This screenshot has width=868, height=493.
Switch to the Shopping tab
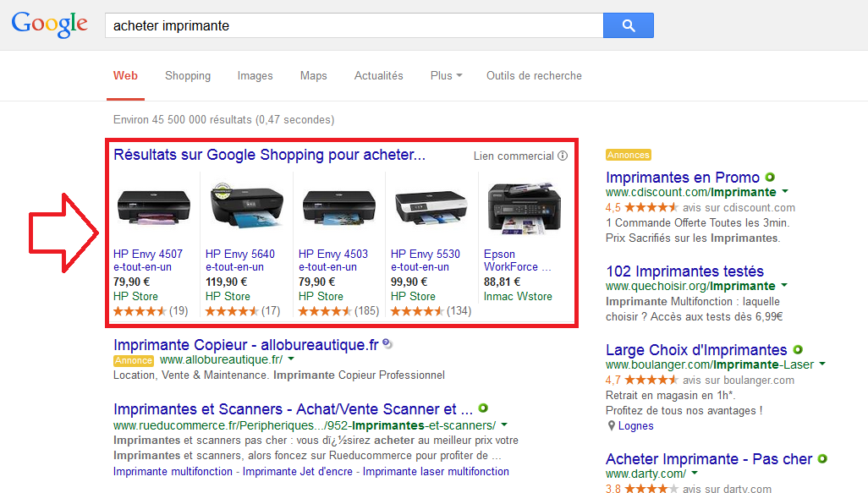click(188, 76)
